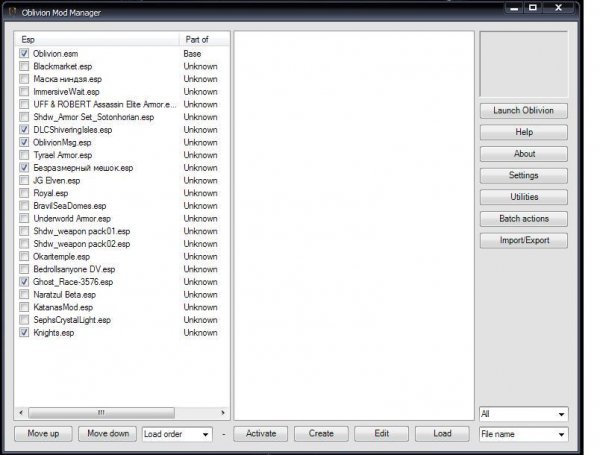This screenshot has height=455, width=600.
Task: Click the Move down button
Action: (x=108, y=434)
